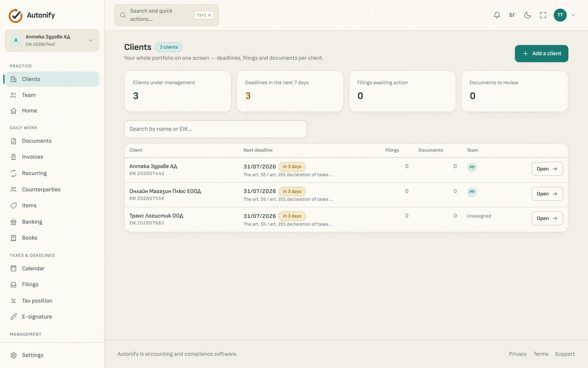Open Recurring section
Viewport: 588px width, 368px height.
coord(52,173)
